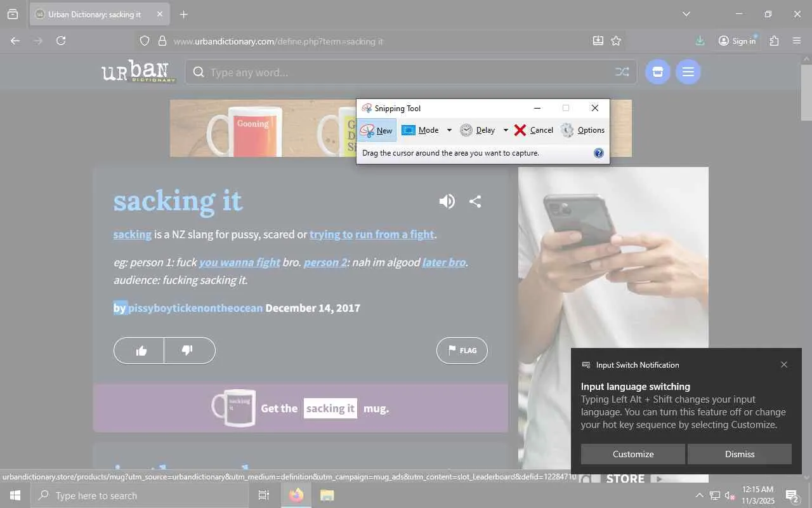
Task: Play the audio pronunciation of sacking it
Action: tap(447, 201)
